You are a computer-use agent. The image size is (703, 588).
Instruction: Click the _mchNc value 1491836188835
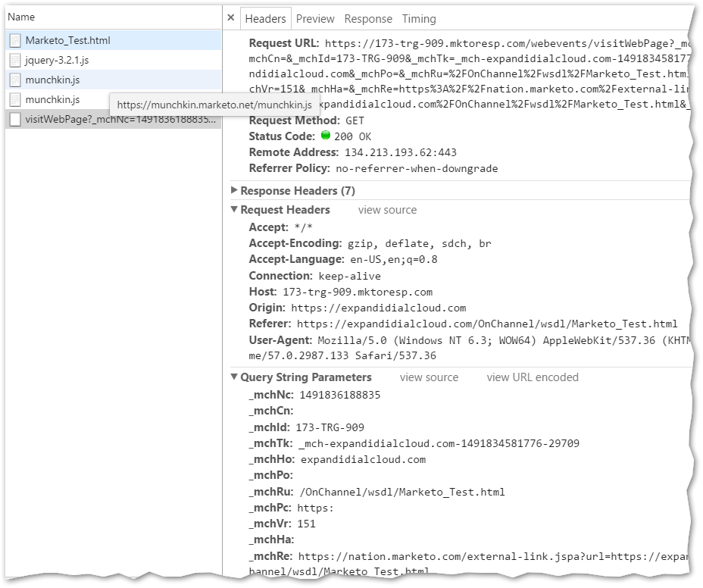tap(340, 395)
